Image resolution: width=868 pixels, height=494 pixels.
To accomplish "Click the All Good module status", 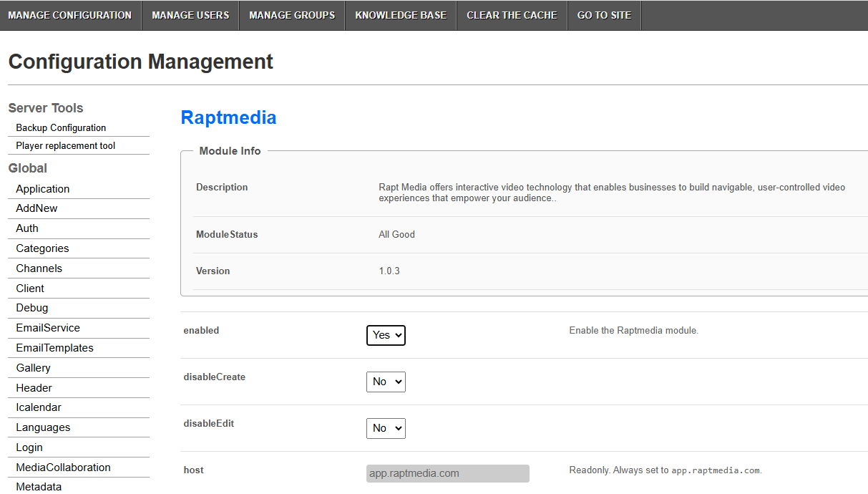I will point(396,234).
